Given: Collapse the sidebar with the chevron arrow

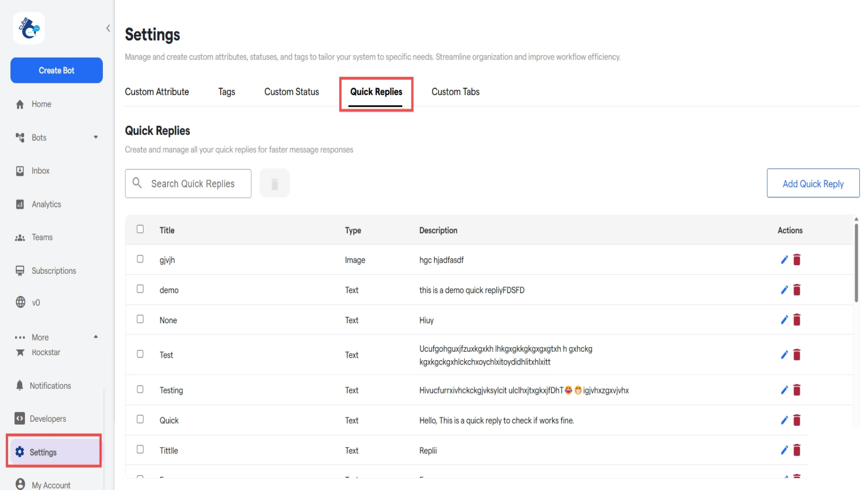Looking at the screenshot, I should click(x=108, y=28).
